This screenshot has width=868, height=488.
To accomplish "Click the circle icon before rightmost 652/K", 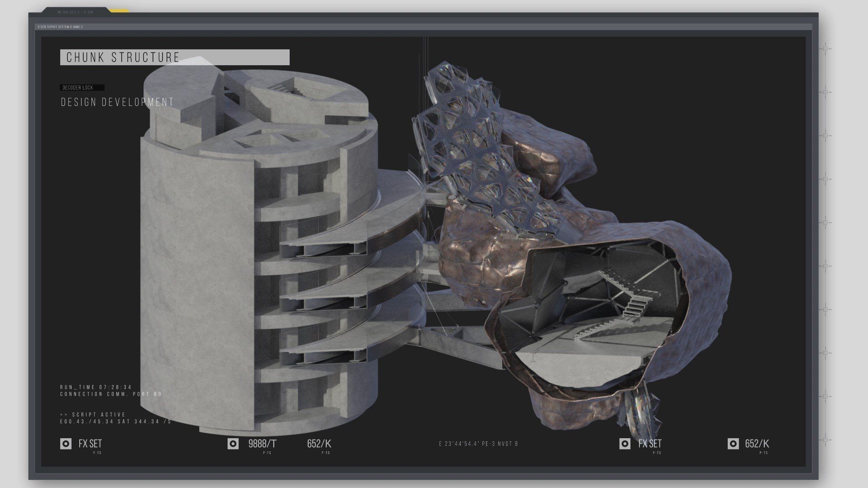I will (x=733, y=444).
